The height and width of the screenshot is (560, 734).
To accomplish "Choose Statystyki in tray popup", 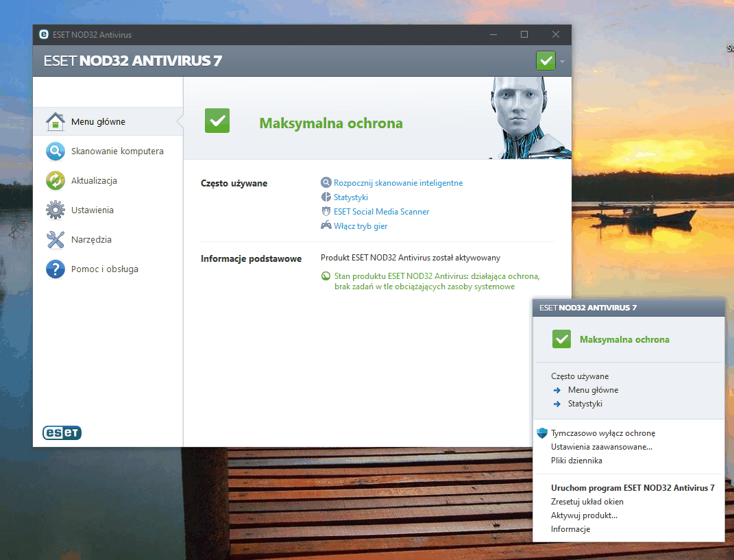I will tap(585, 404).
